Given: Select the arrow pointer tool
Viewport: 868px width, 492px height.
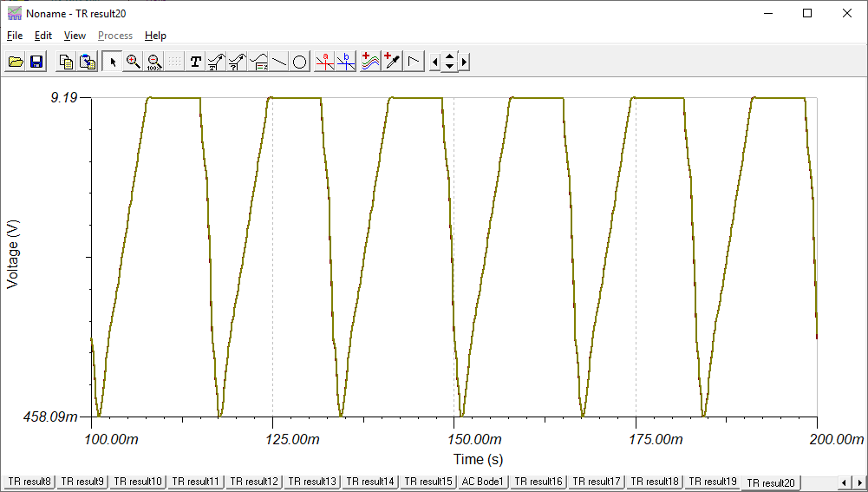Looking at the screenshot, I should click(113, 62).
